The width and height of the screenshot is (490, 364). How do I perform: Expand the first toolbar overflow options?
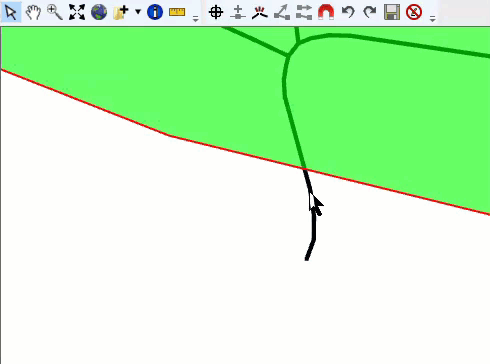tap(196, 19)
